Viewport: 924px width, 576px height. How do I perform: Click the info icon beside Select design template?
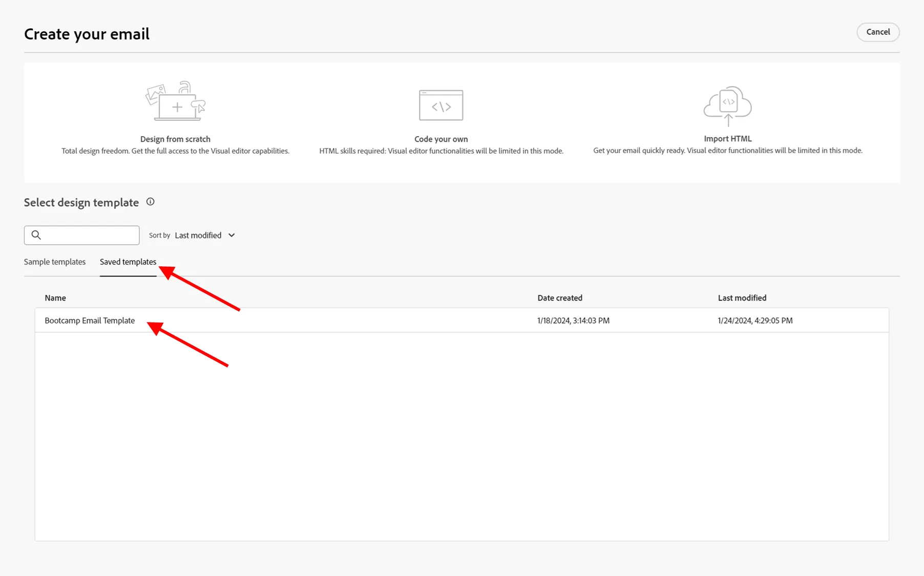(x=150, y=202)
